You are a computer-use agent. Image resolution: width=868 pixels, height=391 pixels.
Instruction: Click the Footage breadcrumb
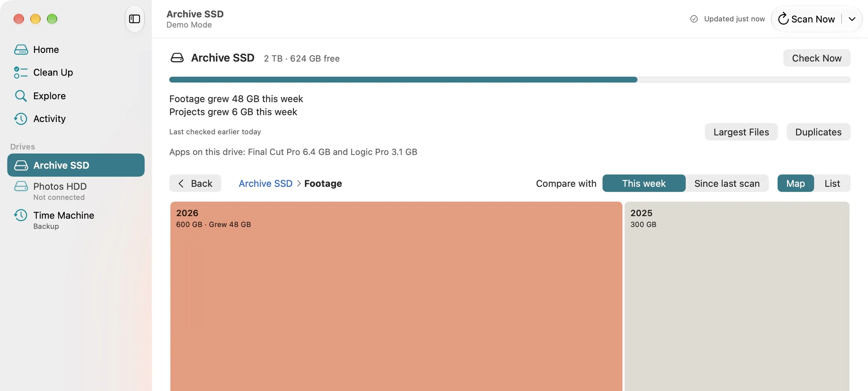pos(323,183)
